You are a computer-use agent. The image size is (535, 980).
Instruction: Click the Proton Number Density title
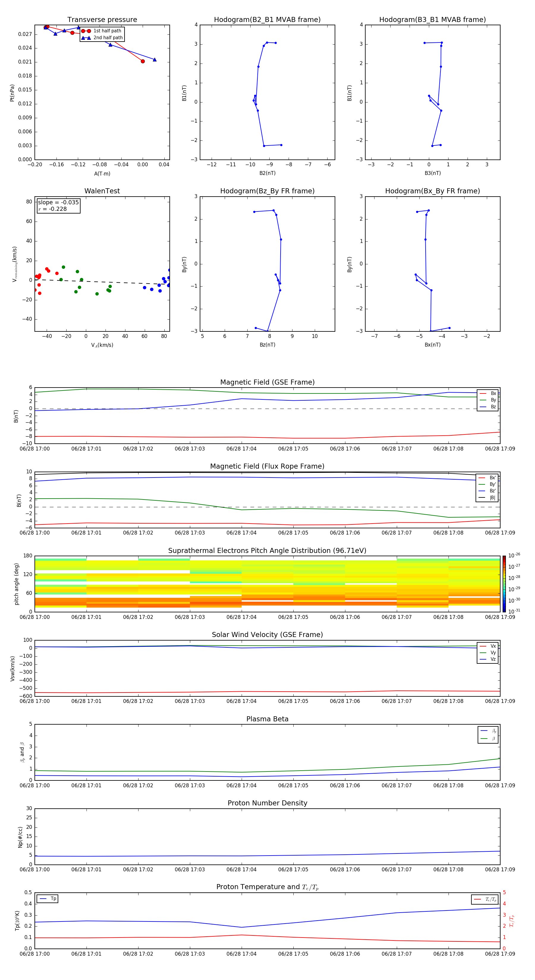pyautogui.click(x=267, y=803)
